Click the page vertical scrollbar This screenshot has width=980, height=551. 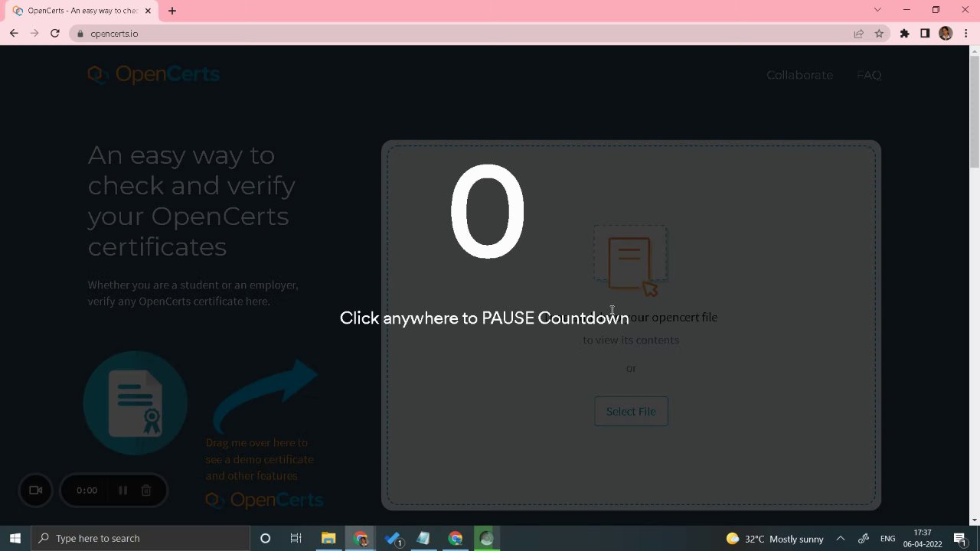pos(974,111)
